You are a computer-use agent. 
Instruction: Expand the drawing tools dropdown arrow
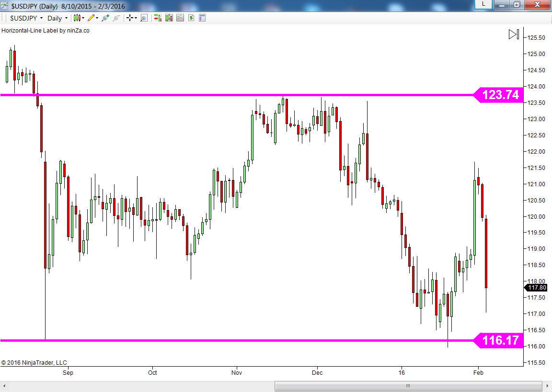click(97, 18)
